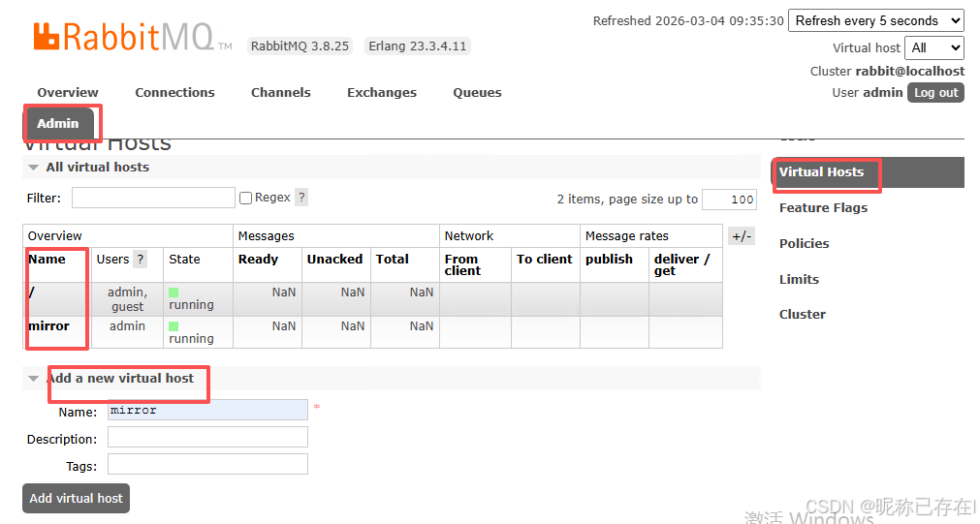The image size is (980, 524).
Task: Click the Tags input field
Action: point(207,464)
